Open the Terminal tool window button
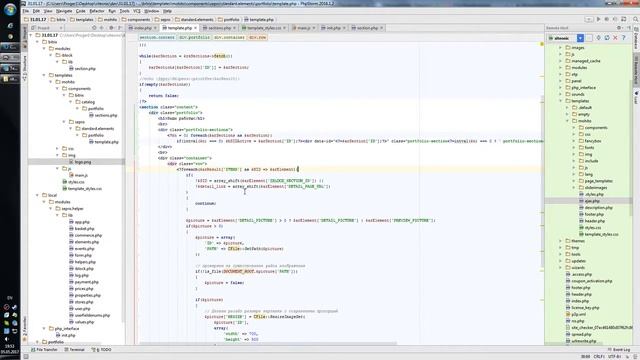The width and height of the screenshot is (640, 360). [x=74, y=349]
